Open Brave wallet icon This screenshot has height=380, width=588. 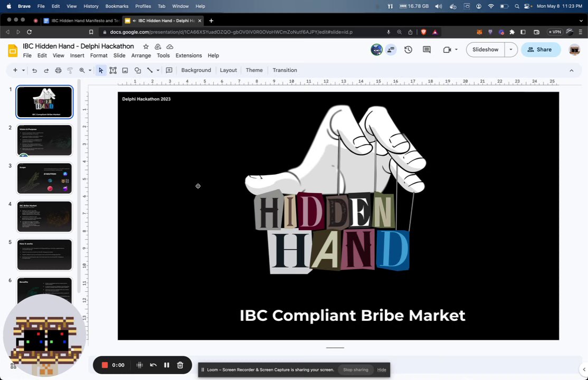537,32
